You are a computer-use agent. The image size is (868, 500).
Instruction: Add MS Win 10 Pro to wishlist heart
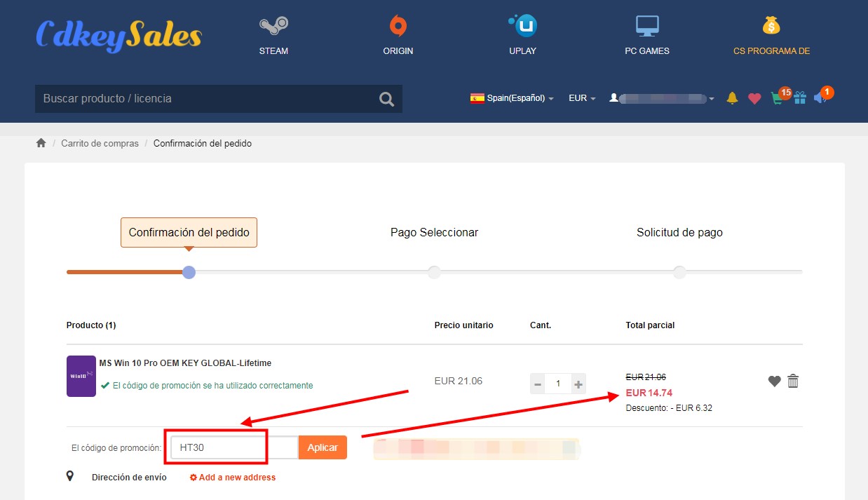tap(774, 381)
